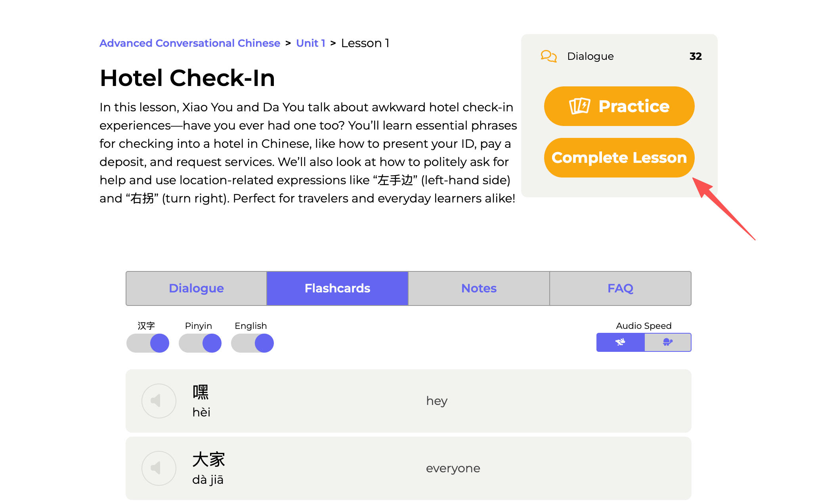Select slow turtle audio speed
This screenshot has width=814, height=504.
668,342
